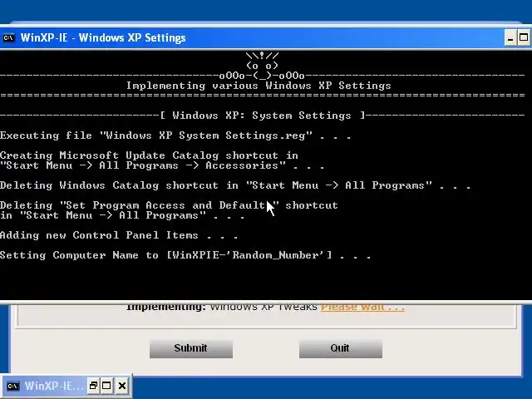This screenshot has height=399, width=532.
Task: Click the "WinXP-IE - Windows XP Settings" title text
Action: pyautogui.click(x=103, y=37)
